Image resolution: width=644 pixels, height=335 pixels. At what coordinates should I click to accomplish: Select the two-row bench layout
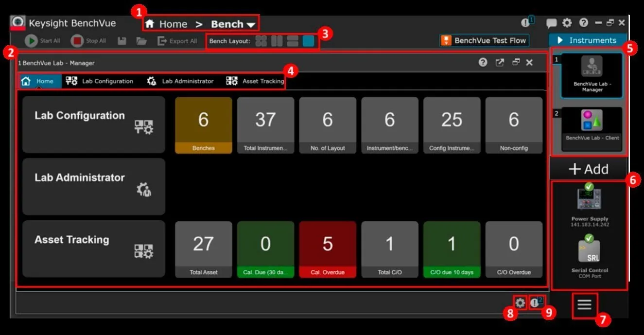[293, 41]
